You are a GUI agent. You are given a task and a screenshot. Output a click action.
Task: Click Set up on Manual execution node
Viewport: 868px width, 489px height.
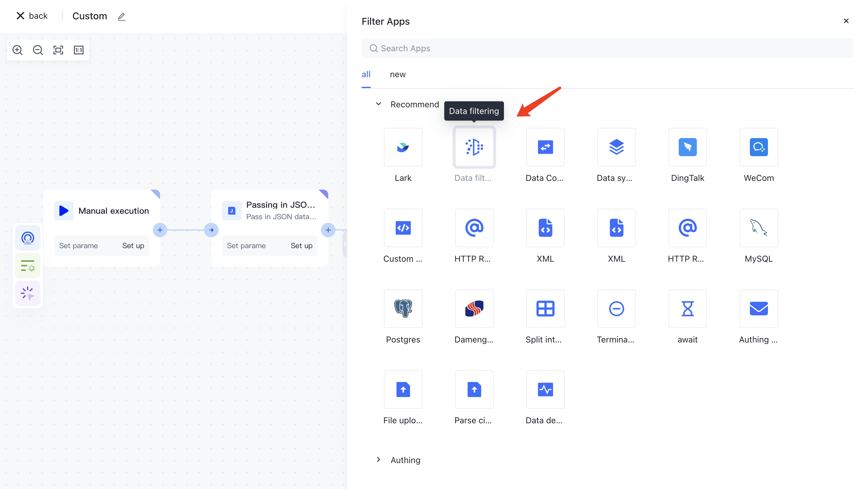pyautogui.click(x=133, y=246)
